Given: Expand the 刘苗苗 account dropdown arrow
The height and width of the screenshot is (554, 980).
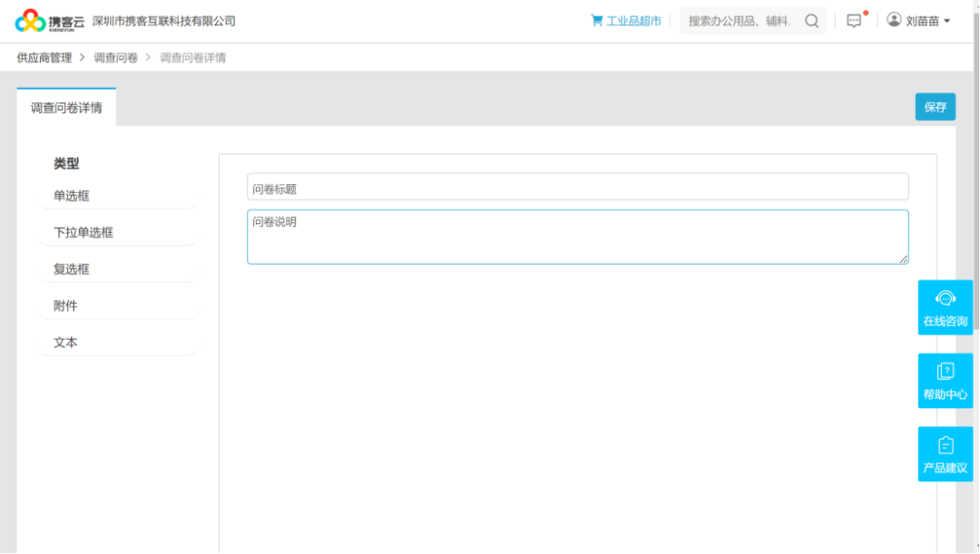Looking at the screenshot, I should pyautogui.click(x=946, y=21).
